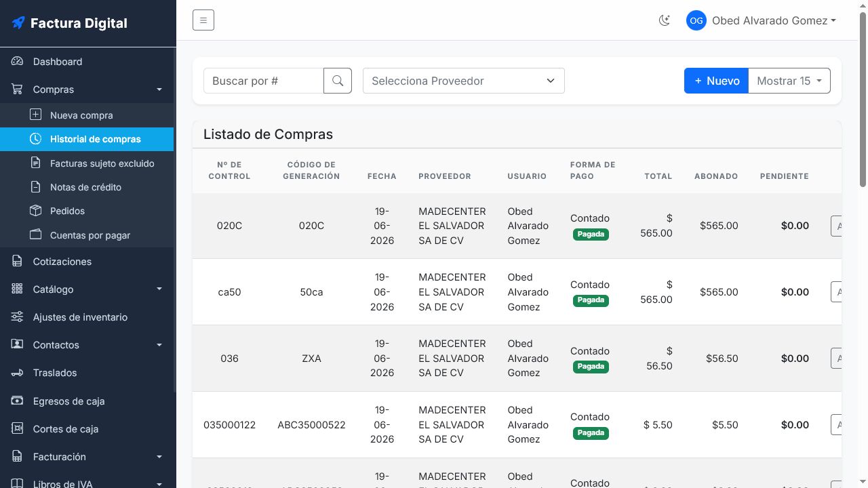The height and width of the screenshot is (488, 868).
Task: Click generation code ABC35000522 cell
Action: click(x=311, y=425)
